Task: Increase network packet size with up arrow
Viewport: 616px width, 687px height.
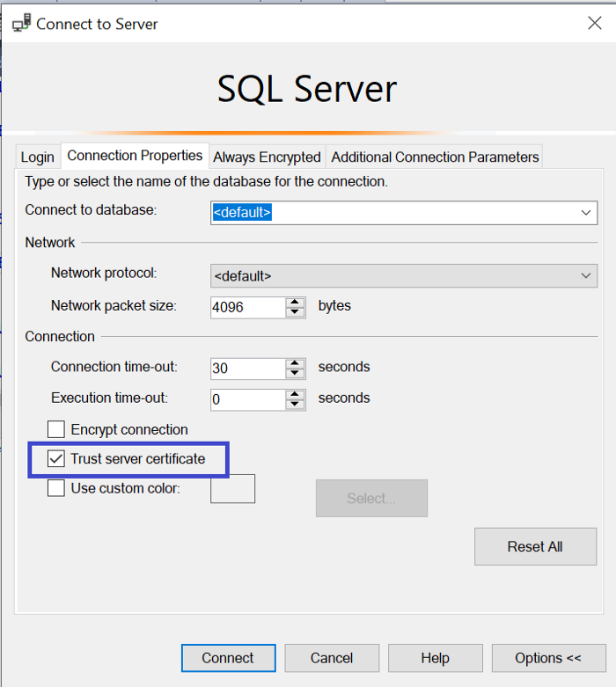Action: [x=295, y=303]
